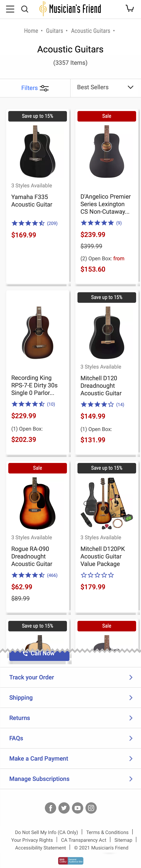
Task: Open Musician's Friend Twitter page
Action: 64,808
